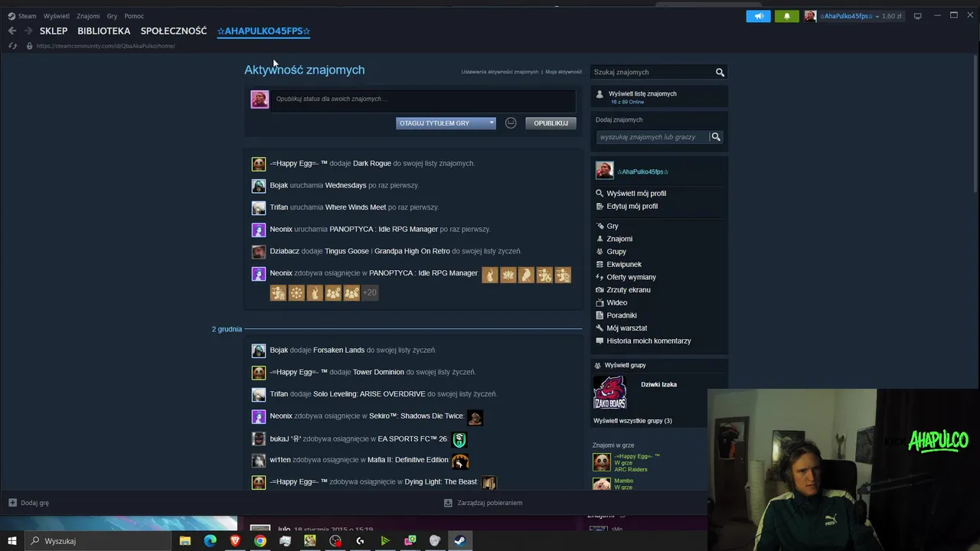980x551 pixels.
Task: Open the Dziwki Izaka group logo
Action: [x=609, y=393]
